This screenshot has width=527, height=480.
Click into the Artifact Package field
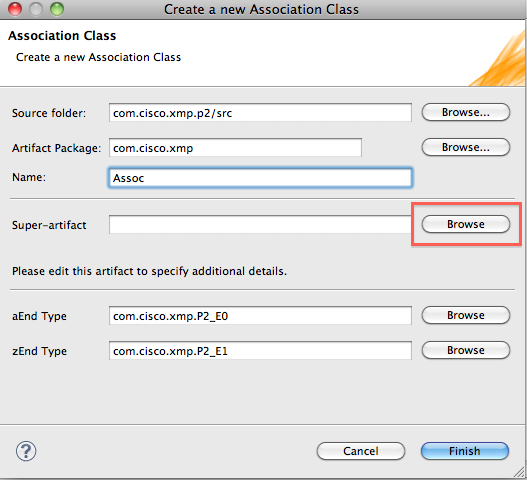click(x=235, y=148)
